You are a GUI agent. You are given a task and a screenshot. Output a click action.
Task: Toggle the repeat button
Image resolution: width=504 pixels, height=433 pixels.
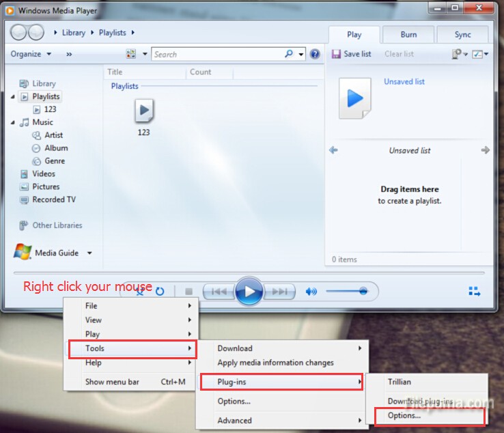click(160, 292)
